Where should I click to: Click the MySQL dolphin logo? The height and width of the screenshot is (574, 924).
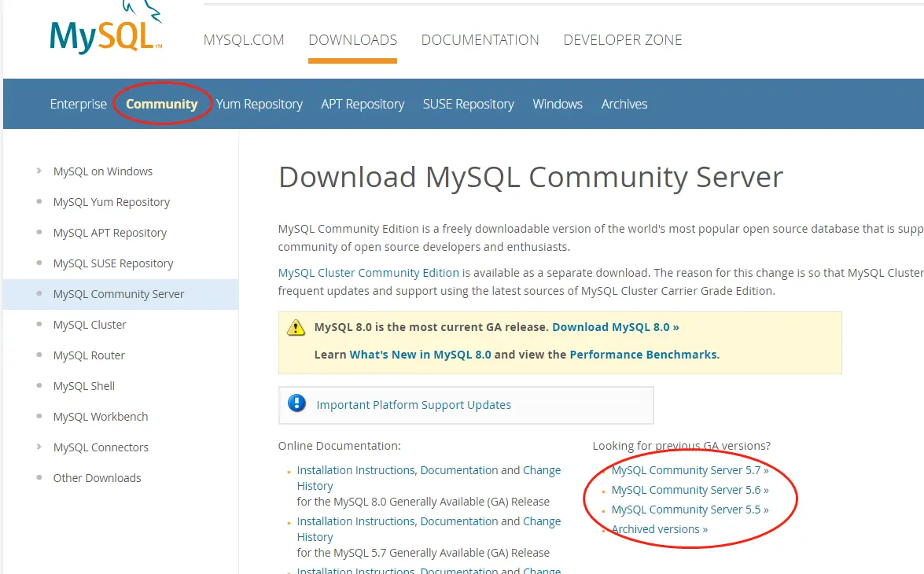(106, 28)
